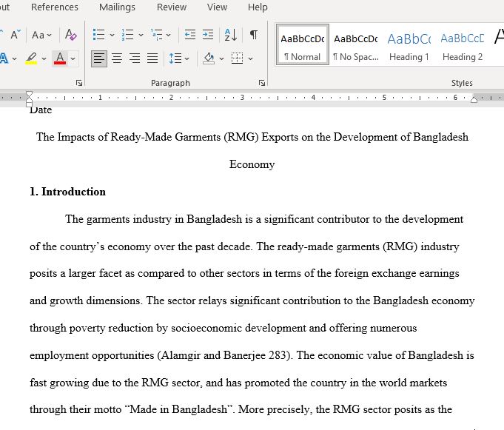Apply the Normal style
504x430 pixels.
pyautogui.click(x=303, y=44)
